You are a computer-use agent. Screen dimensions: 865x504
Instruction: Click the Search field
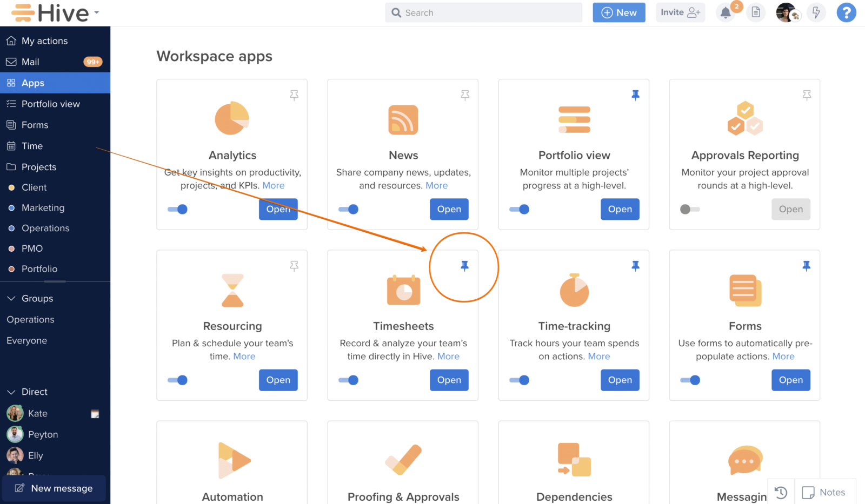coord(483,13)
